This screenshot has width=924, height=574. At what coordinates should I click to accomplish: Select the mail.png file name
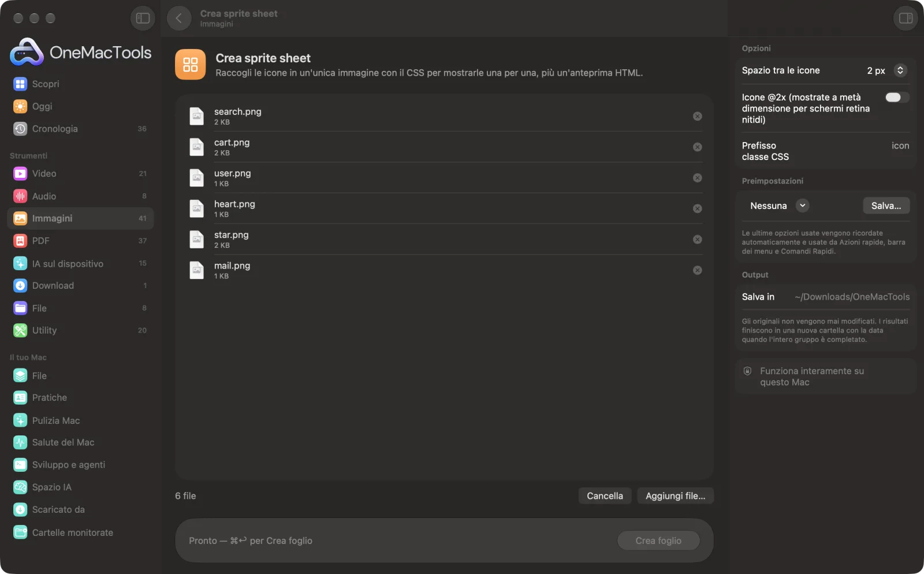pos(232,266)
